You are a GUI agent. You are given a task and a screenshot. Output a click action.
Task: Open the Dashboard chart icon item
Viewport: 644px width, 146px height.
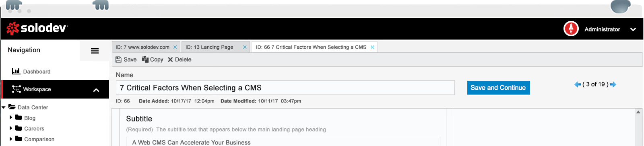coord(16,71)
